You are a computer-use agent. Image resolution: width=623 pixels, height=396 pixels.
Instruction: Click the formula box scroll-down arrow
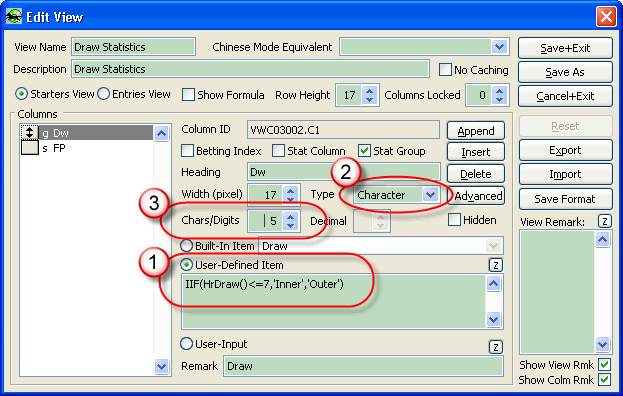coord(493,319)
